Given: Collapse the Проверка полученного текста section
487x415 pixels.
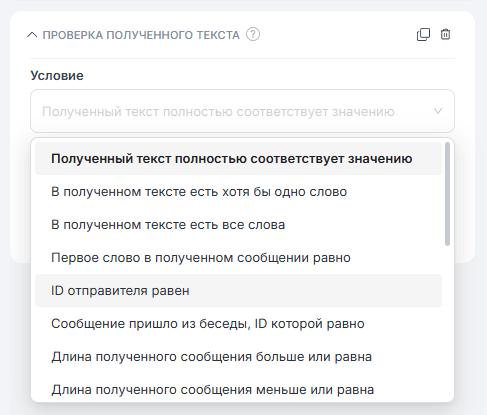Looking at the screenshot, I should [x=32, y=35].
